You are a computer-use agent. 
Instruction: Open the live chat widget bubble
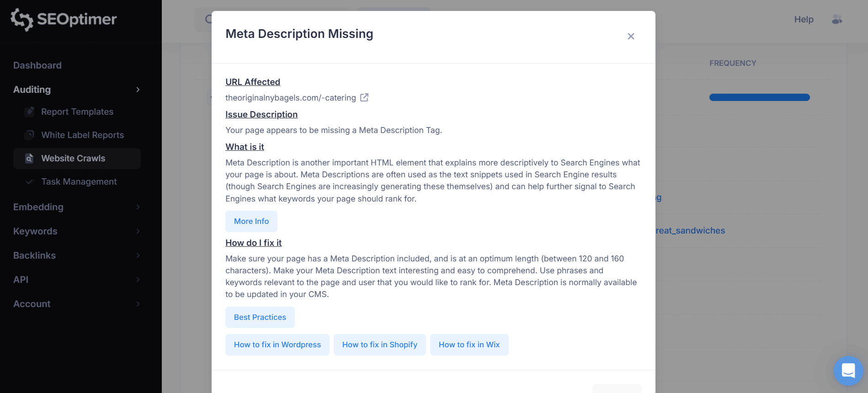[x=848, y=371]
